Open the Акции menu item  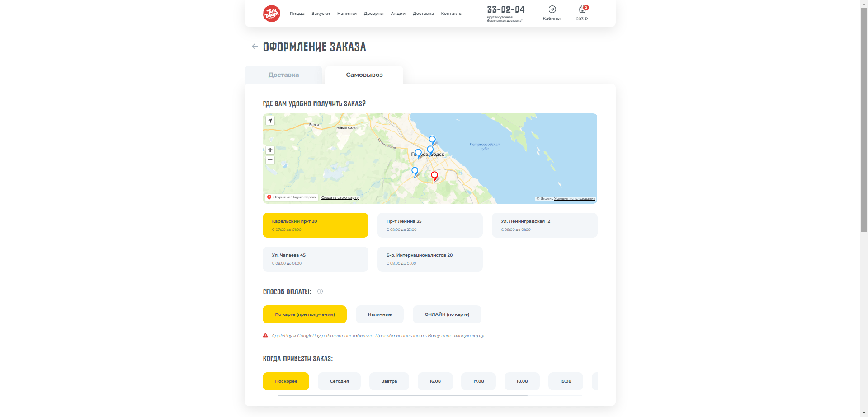click(x=398, y=14)
